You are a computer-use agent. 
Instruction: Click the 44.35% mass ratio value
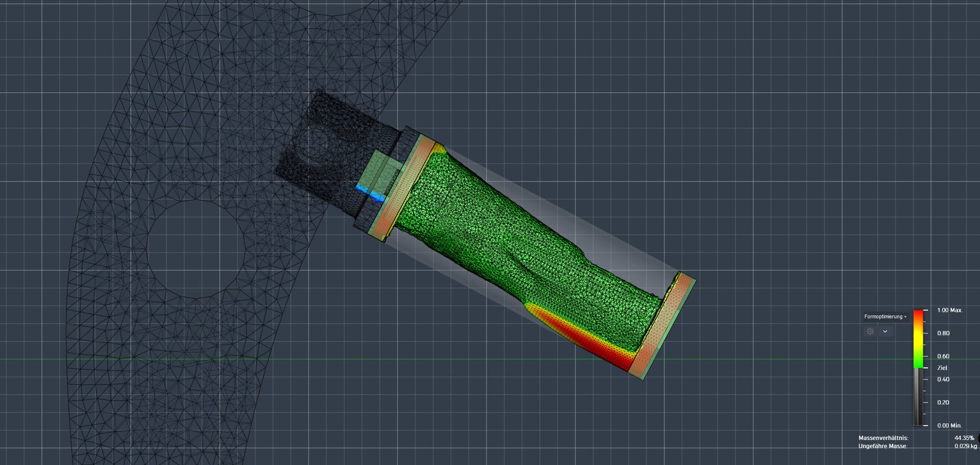tap(964, 438)
